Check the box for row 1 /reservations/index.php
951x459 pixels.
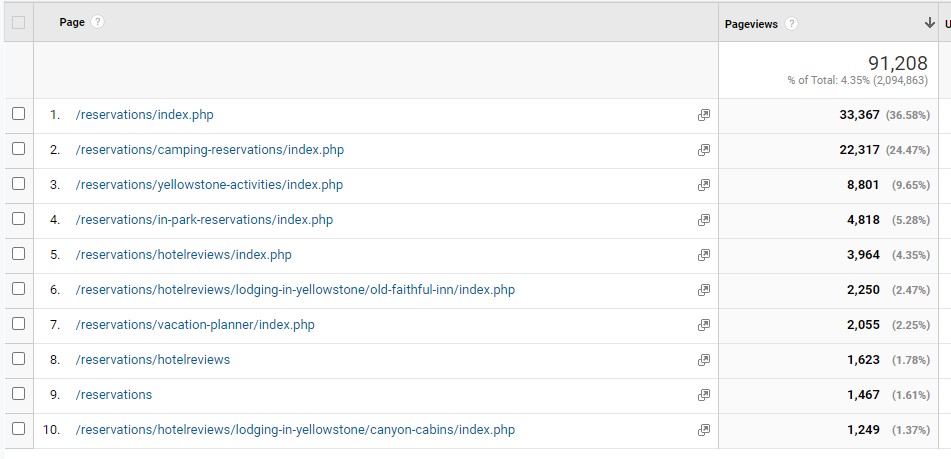coord(18,115)
